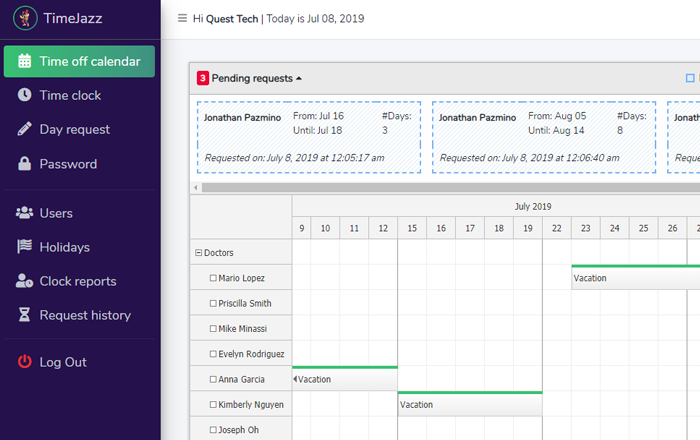Screen dimensions: 700x440
Task: Click the Users group icon
Action: (24, 213)
